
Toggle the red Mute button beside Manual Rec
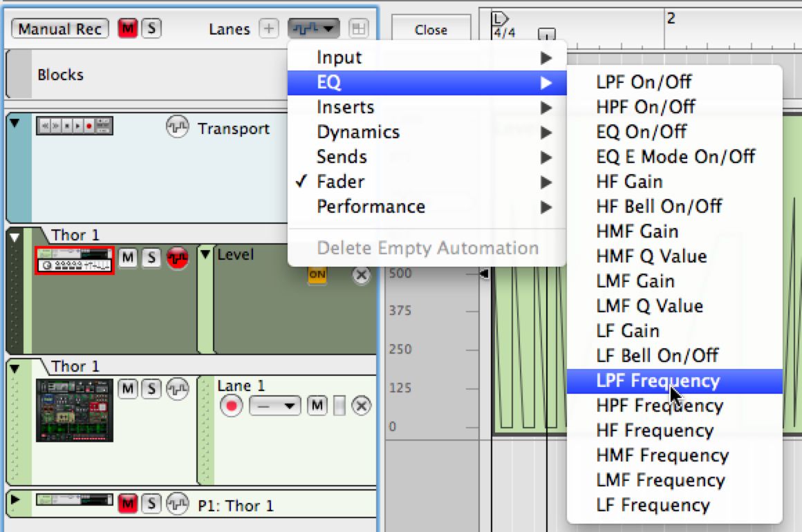[128, 28]
